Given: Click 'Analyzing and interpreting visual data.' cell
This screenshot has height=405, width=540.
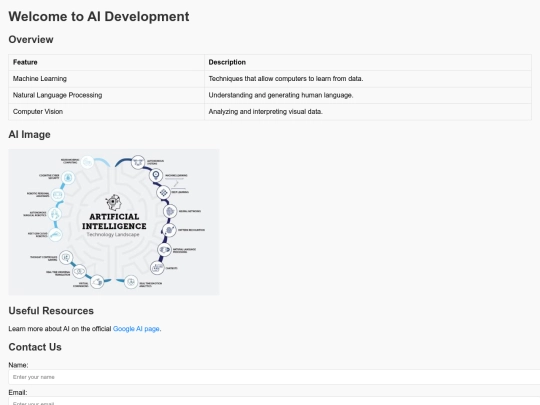Looking at the screenshot, I should click(x=368, y=112).
